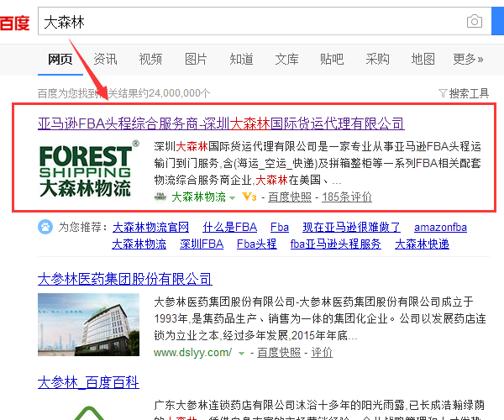Image resolution: width=504 pixels, height=420 pixels.
Task: Open the 图片 tab
Action: 196,59
